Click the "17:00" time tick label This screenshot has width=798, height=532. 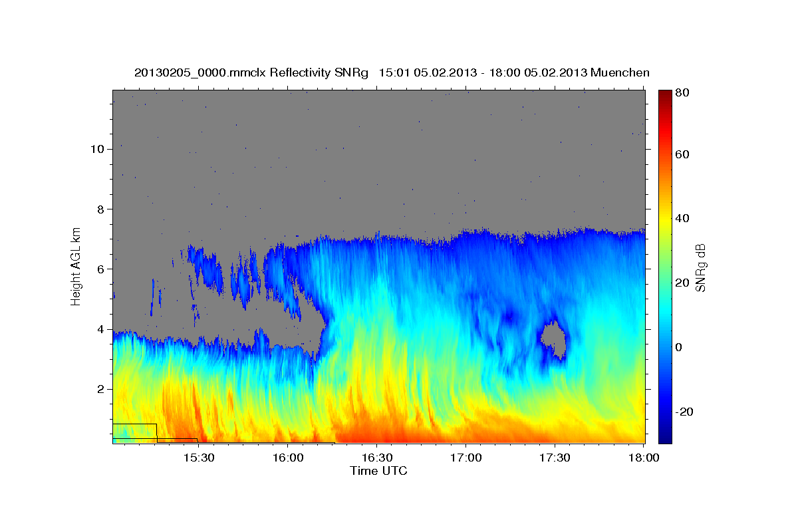[465, 458]
